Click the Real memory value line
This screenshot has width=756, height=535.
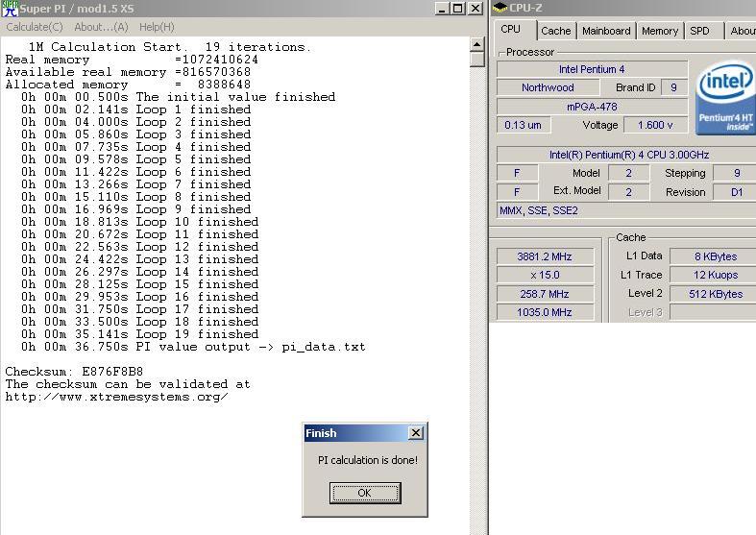click(132, 60)
